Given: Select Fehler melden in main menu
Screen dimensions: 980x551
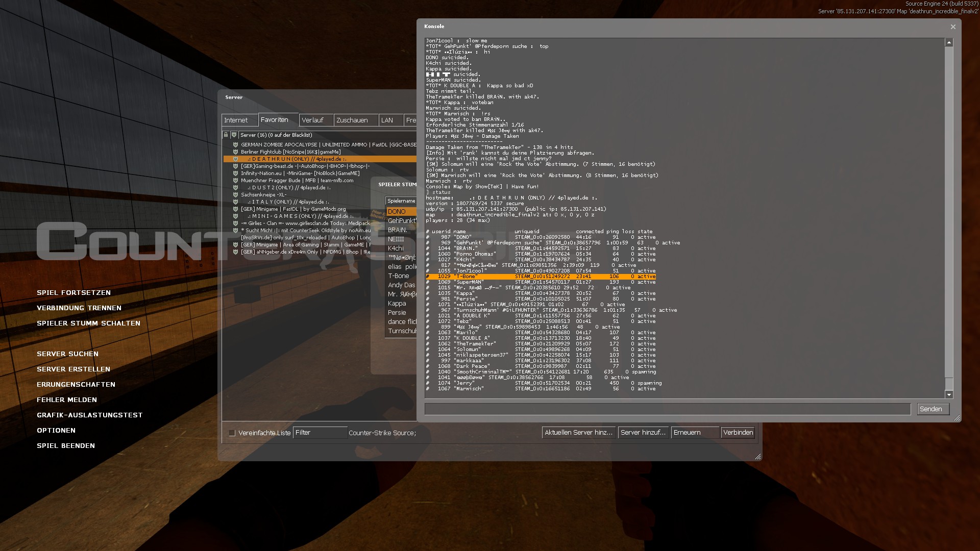Looking at the screenshot, I should point(67,400).
